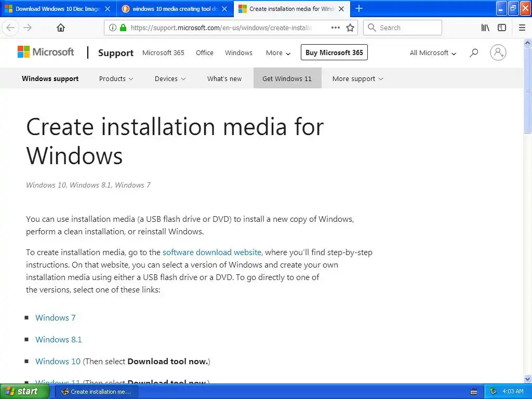Open the What's new menu item

pyautogui.click(x=224, y=79)
